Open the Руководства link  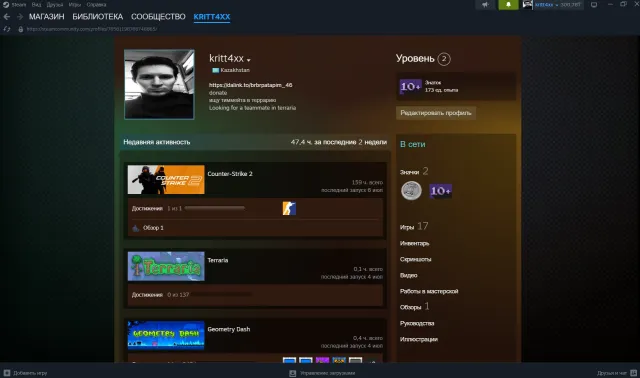(x=417, y=323)
